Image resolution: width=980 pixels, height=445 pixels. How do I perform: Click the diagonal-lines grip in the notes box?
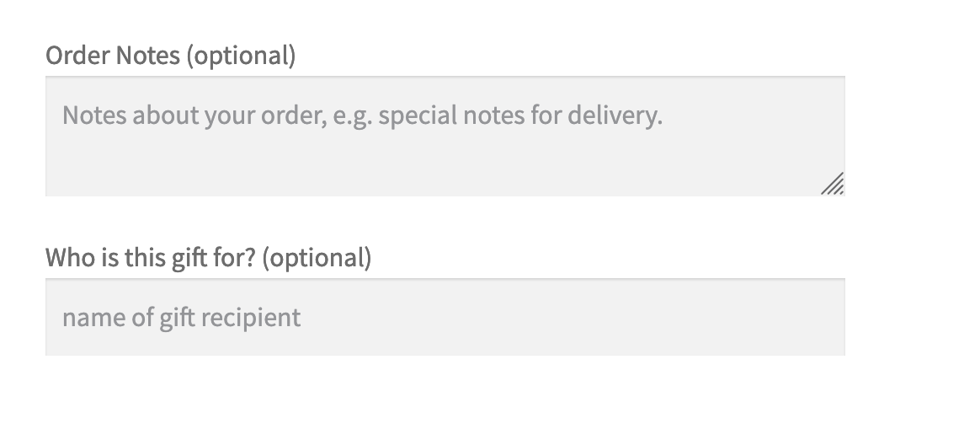tap(833, 185)
